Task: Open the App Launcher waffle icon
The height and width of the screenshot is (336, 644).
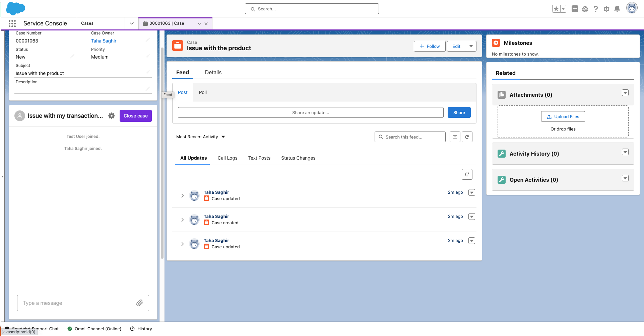Action: tap(12, 23)
